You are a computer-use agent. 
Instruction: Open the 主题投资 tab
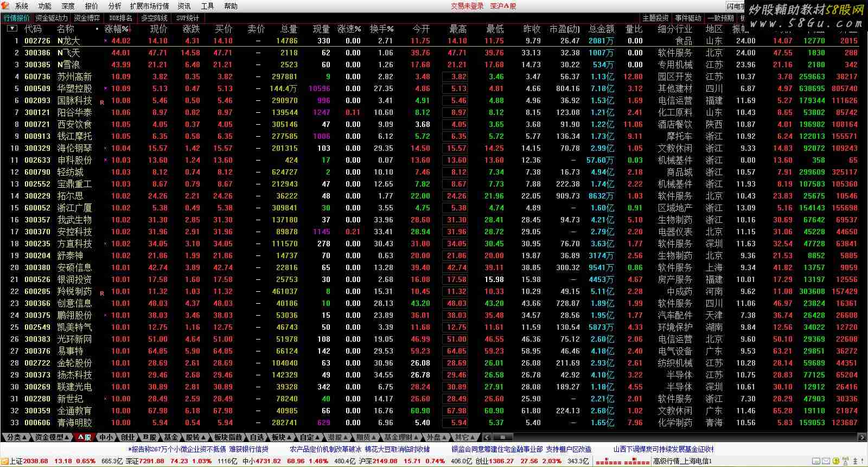[x=655, y=18]
